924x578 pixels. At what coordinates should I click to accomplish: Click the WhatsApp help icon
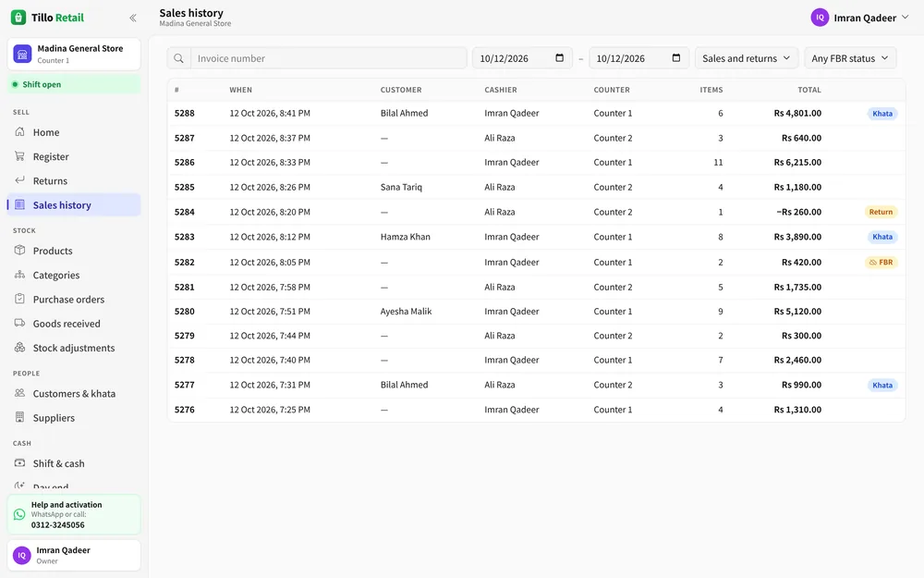[19, 514]
